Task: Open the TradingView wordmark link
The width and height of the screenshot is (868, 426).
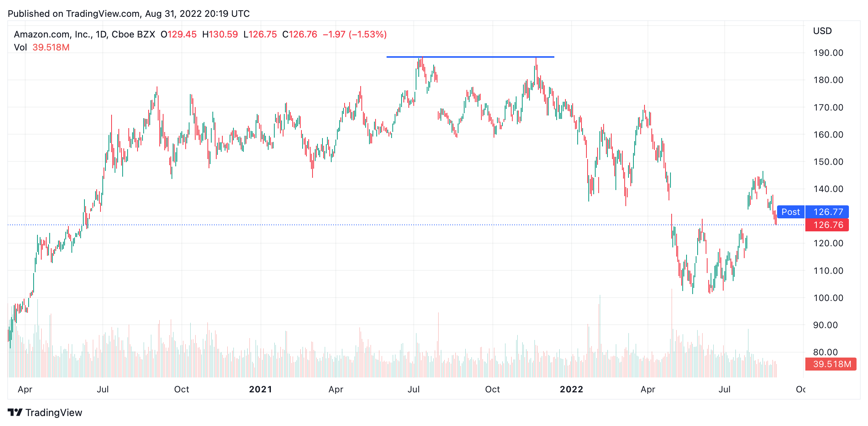Action: tap(54, 413)
